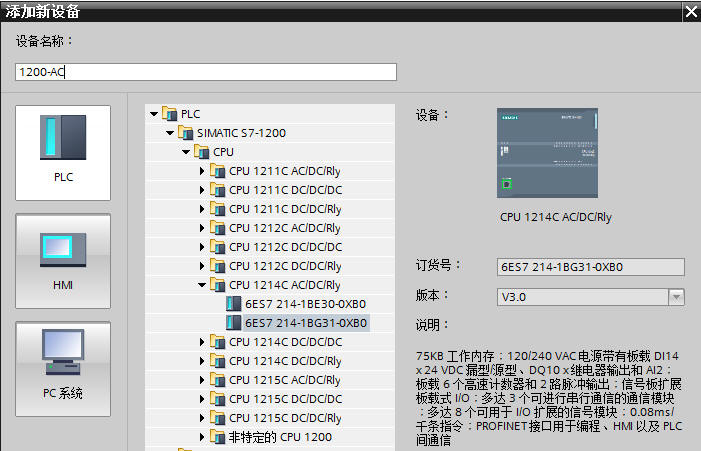Expand CPU 1212C AC/DC/Rly arrow
Screen dimensions: 701x451
pyautogui.click(x=202, y=228)
